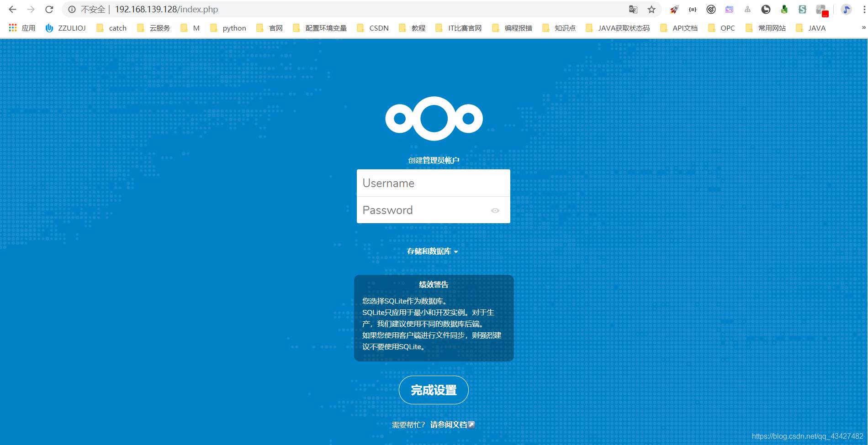Show more bookmarks with chevron
868x445 pixels.
[863, 28]
